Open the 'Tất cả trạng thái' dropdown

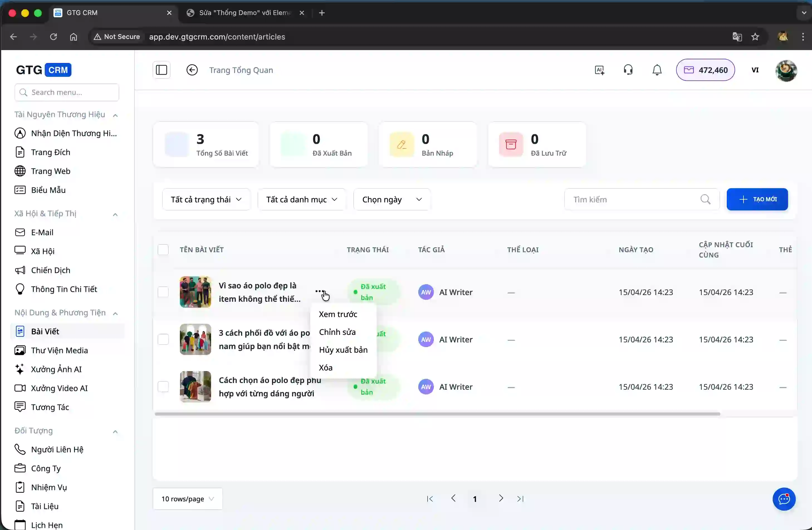click(206, 199)
